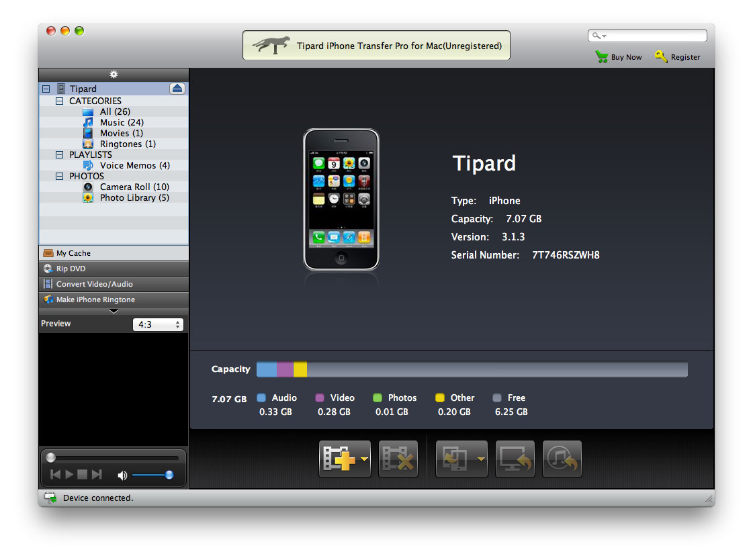This screenshot has height=560, width=753.
Task: Select All (26) category
Action: pyautogui.click(x=114, y=112)
